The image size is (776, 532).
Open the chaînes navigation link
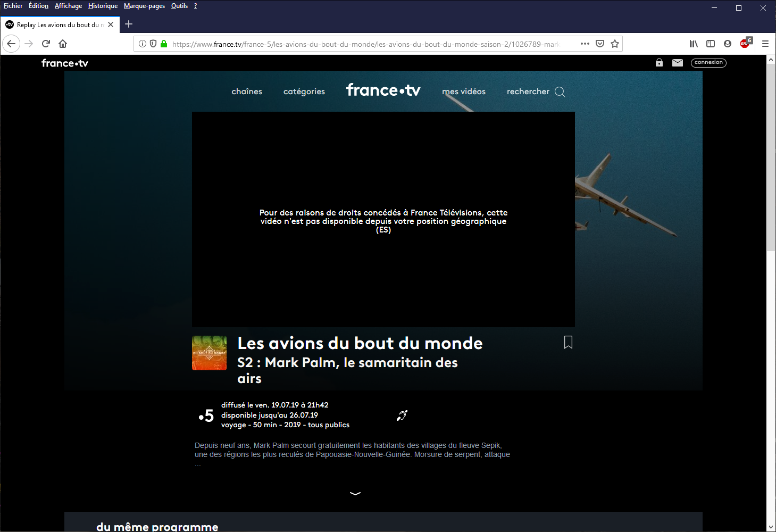click(x=247, y=92)
